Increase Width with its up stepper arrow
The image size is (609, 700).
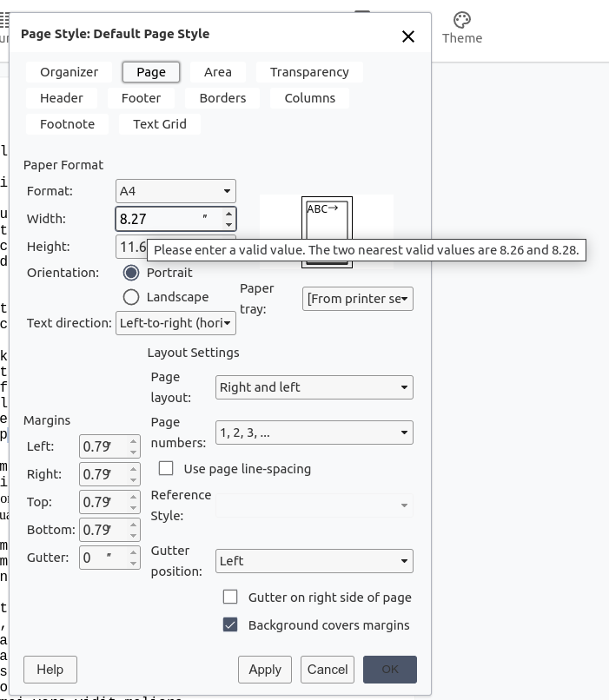click(x=230, y=214)
